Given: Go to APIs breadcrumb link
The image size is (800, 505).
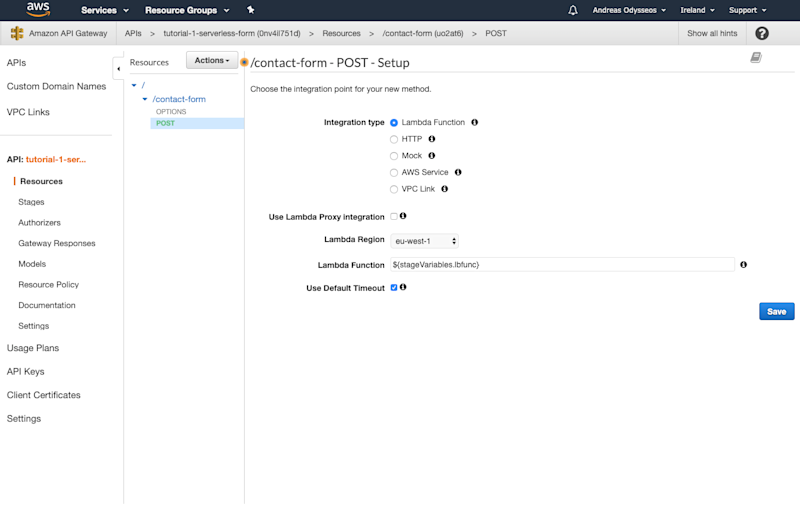Looking at the screenshot, I should pyautogui.click(x=133, y=33).
